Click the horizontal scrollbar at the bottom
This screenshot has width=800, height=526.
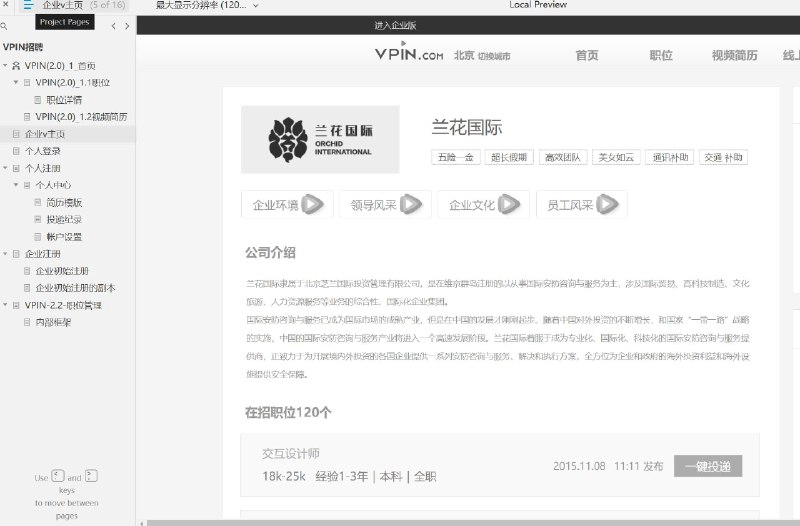tap(473, 523)
